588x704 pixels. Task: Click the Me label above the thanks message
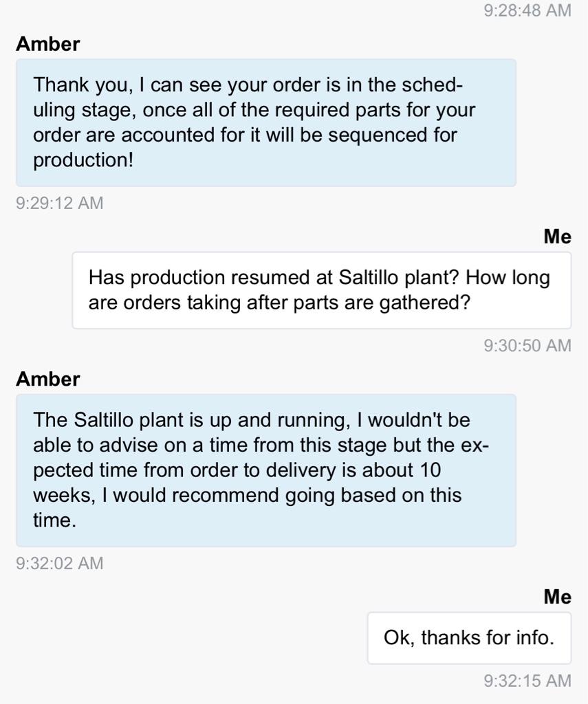pos(557,597)
